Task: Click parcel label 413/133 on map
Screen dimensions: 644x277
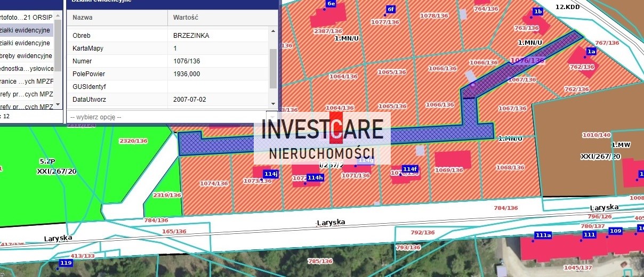Action: pyautogui.click(x=83, y=256)
